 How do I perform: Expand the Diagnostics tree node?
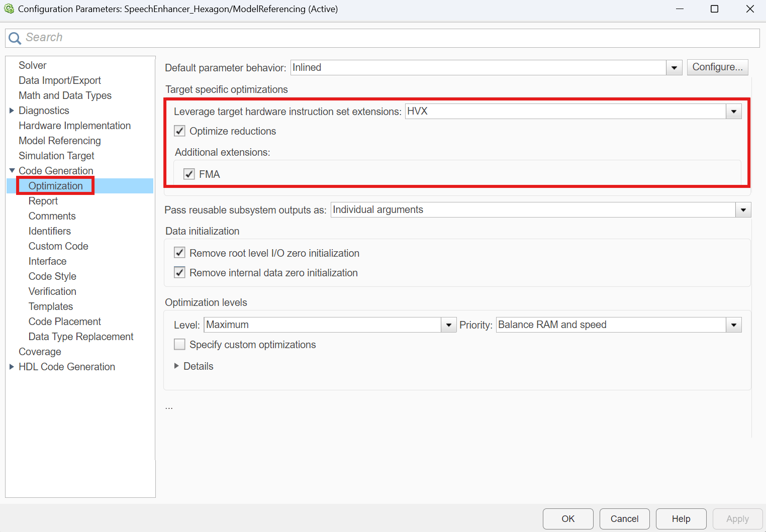[12, 111]
